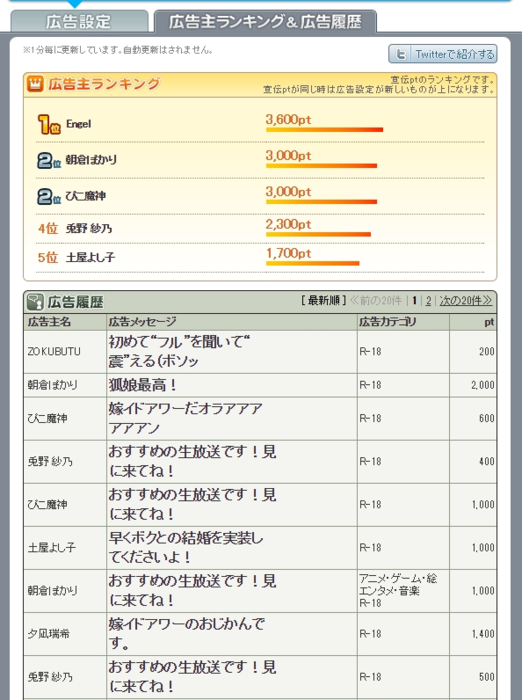This screenshot has height=700, width=522.
Task: Click the 嫁イドアワーのおじかんです message
Action: 187,633
